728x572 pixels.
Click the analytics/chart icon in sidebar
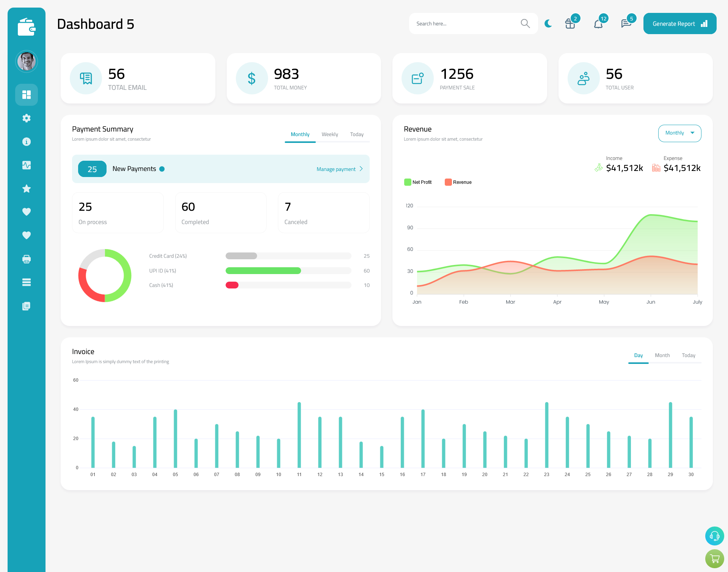click(27, 165)
